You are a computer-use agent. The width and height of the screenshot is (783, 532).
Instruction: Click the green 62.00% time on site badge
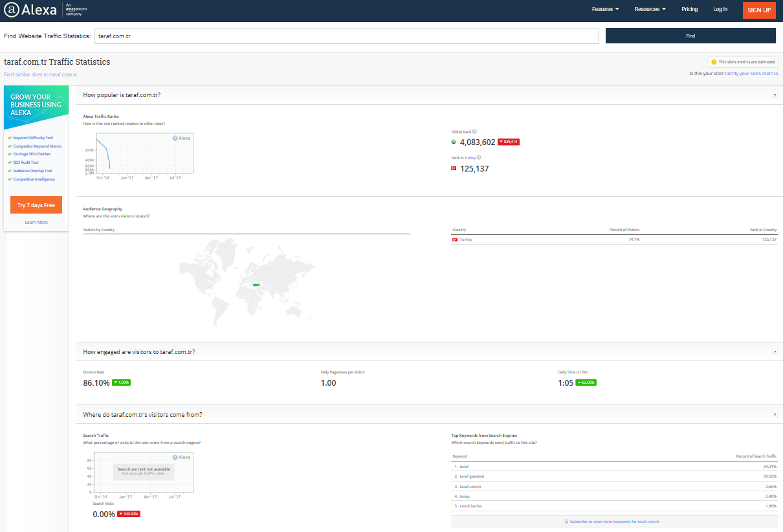(586, 382)
